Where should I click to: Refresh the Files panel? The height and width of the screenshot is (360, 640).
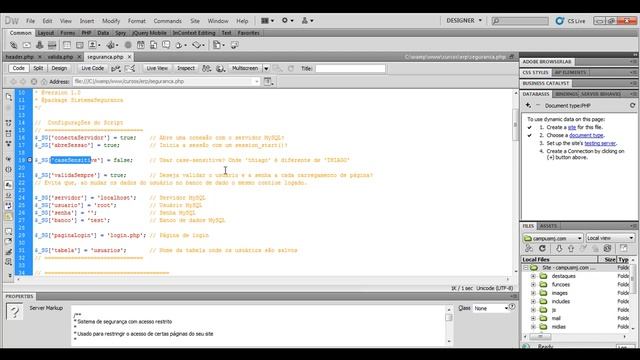(x=542, y=248)
